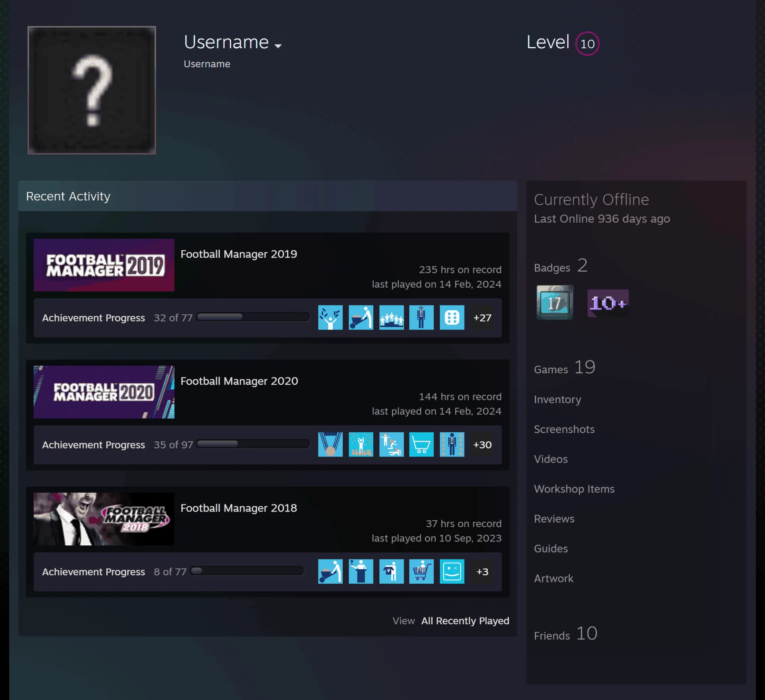Select the starred manager achievement in Football Manager 2020
This screenshot has height=700, width=765.
tap(452, 444)
